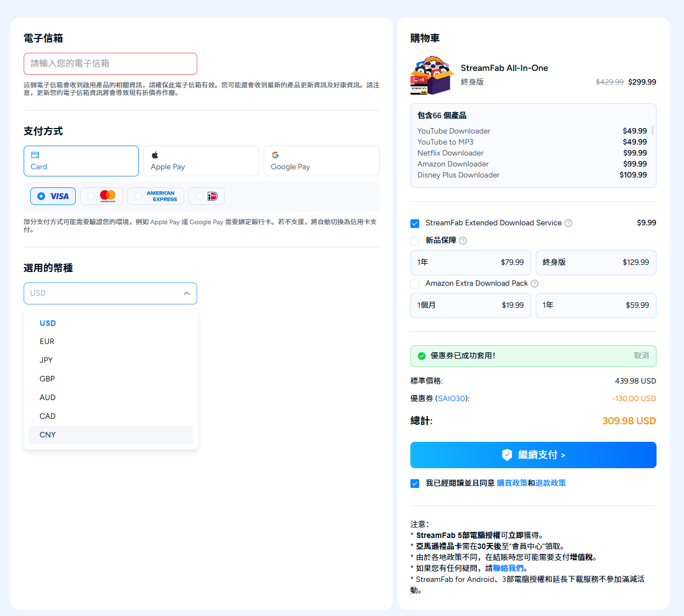Viewport: 684px width, 616px height.
Task: Click Disney Plus Downloader list row
Action: (532, 175)
